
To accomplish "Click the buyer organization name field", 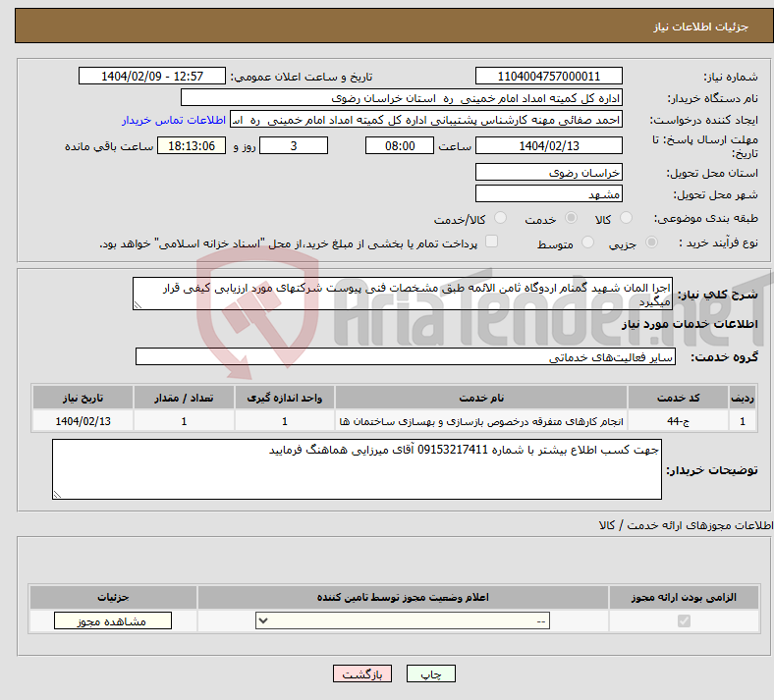I will pos(402,97).
